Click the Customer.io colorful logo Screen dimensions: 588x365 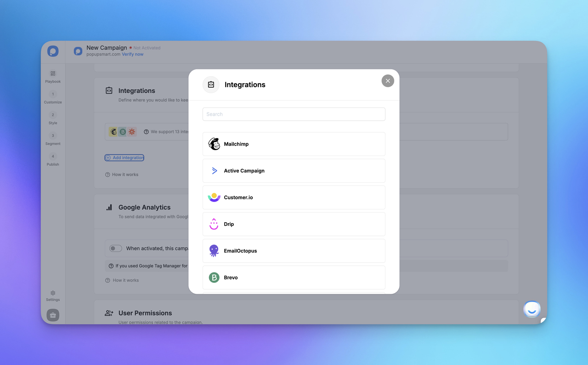coord(214,197)
